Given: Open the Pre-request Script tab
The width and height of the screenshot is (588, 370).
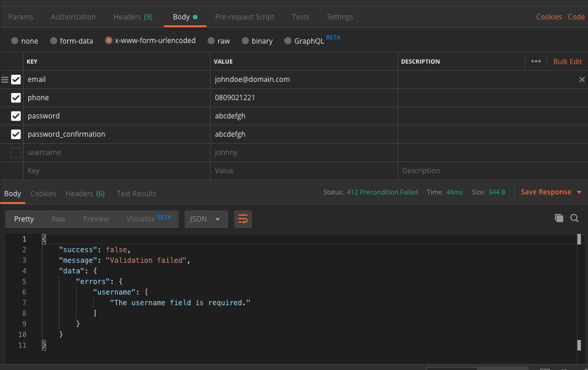Looking at the screenshot, I should pos(245,17).
